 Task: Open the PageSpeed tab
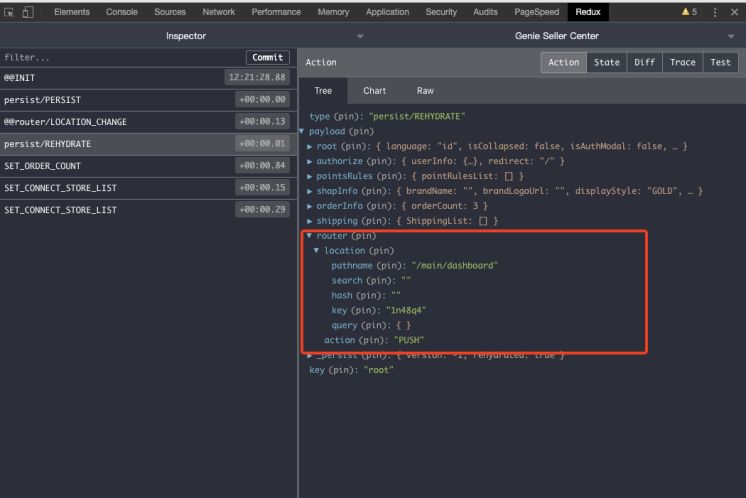point(537,12)
